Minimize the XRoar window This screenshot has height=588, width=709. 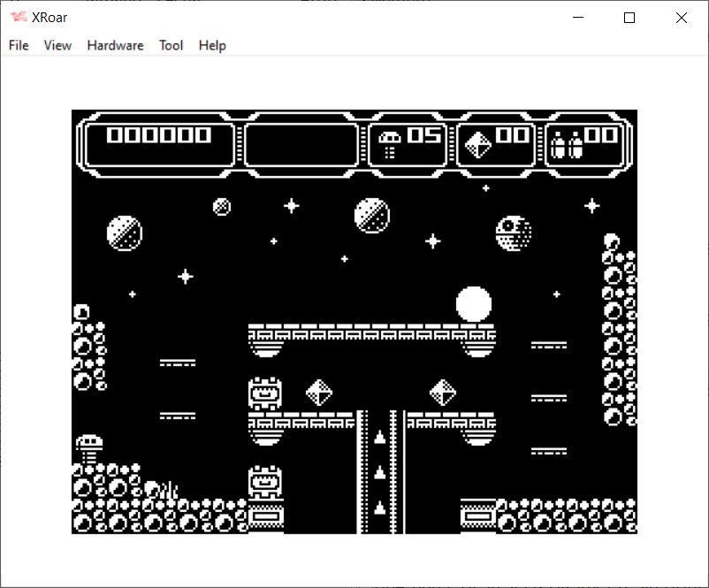click(578, 18)
